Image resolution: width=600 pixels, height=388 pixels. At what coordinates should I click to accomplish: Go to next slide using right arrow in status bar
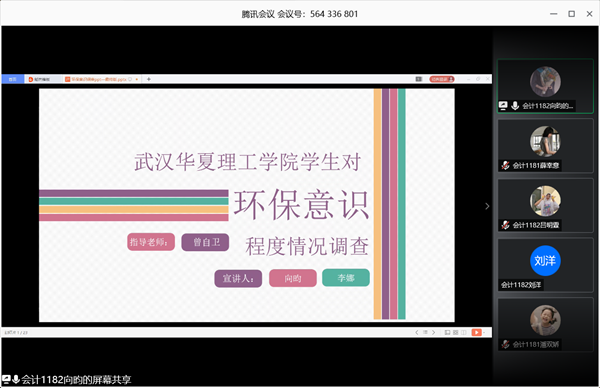434,333
